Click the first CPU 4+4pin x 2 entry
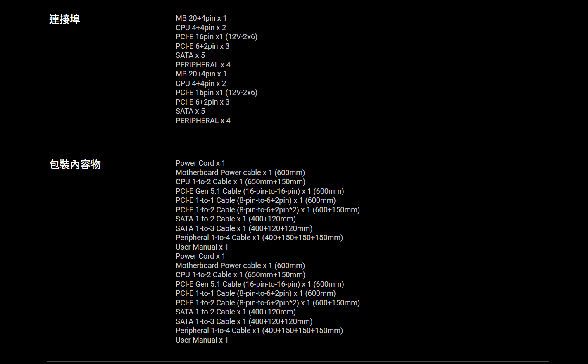Screen dimensions: 588x364 (200, 28)
